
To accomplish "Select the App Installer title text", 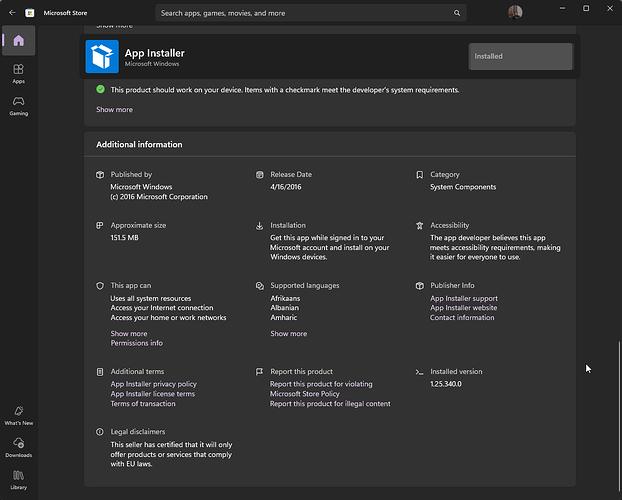I will [155, 53].
